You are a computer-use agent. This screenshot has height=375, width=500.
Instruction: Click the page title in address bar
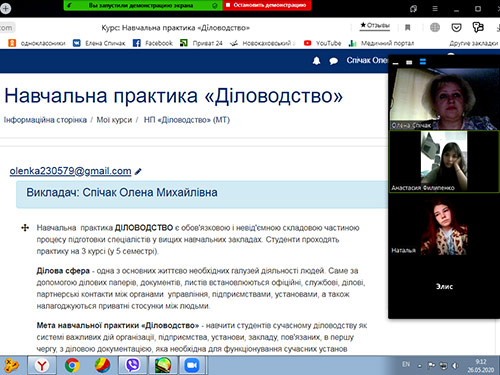[x=175, y=28]
